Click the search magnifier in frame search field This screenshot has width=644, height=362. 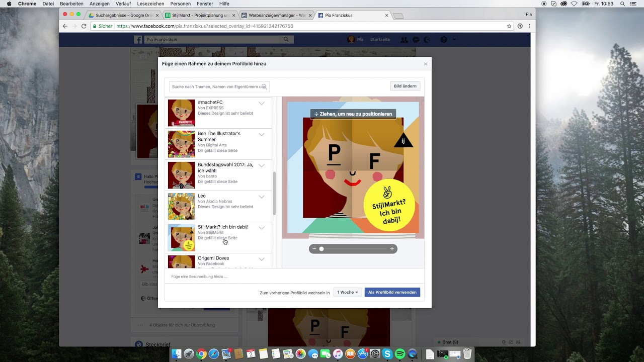tap(264, 87)
